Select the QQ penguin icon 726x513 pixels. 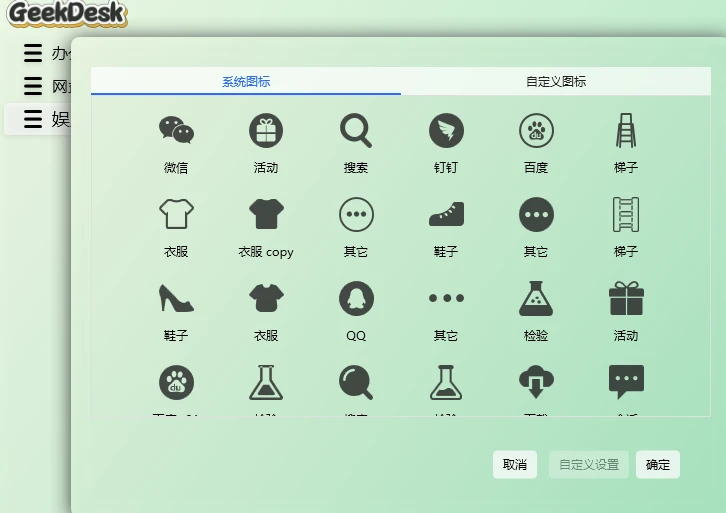[x=356, y=299]
